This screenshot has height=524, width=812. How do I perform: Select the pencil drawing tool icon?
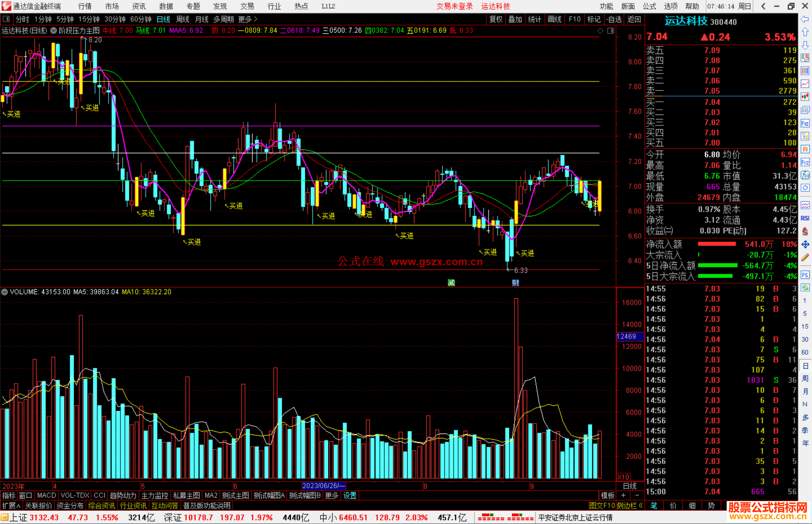point(805,258)
